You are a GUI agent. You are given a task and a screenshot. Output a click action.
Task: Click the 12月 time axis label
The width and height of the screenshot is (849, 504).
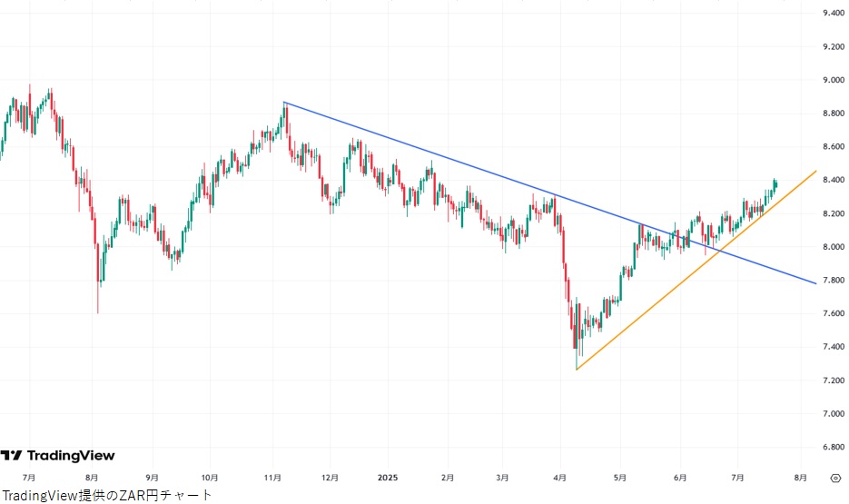(x=330, y=478)
